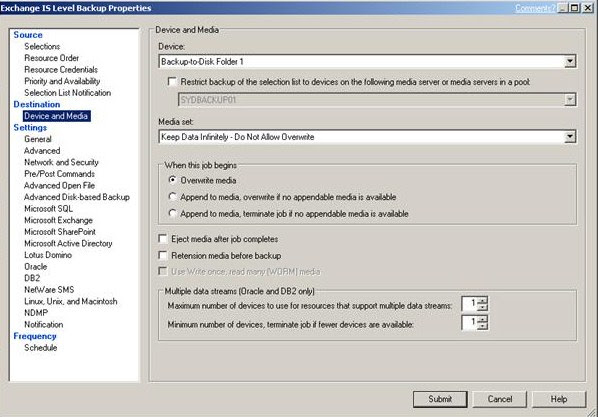Open the Help button

coord(559,399)
